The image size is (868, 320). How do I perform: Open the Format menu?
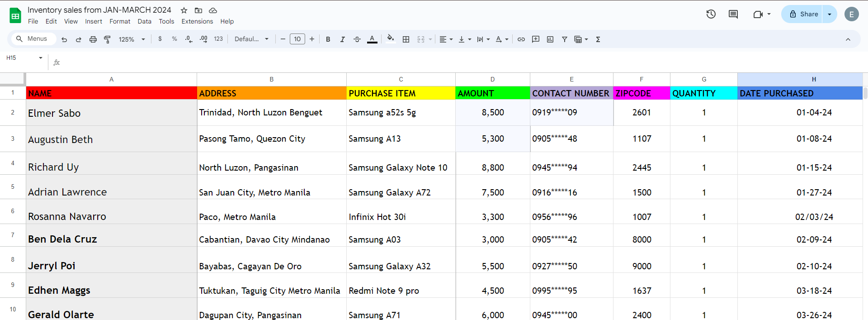(x=120, y=21)
